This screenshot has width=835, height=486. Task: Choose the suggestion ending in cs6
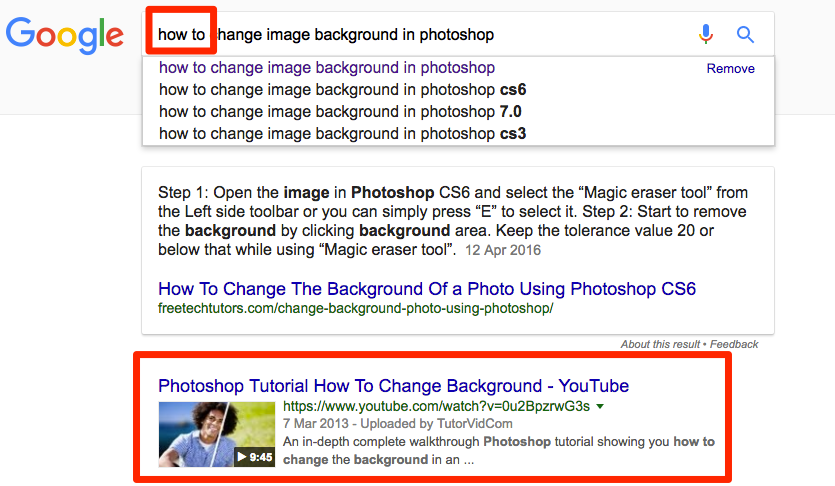point(342,89)
